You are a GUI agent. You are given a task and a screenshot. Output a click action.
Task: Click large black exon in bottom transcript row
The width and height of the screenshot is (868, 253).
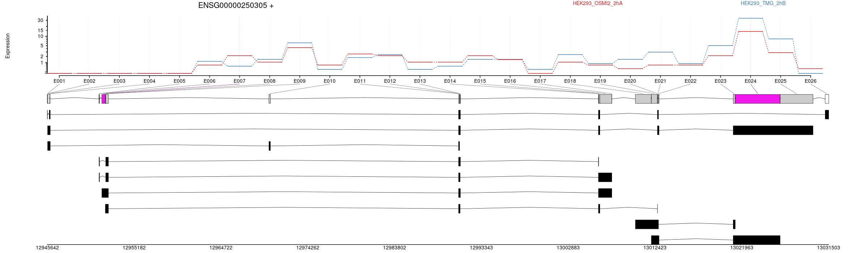(757, 240)
